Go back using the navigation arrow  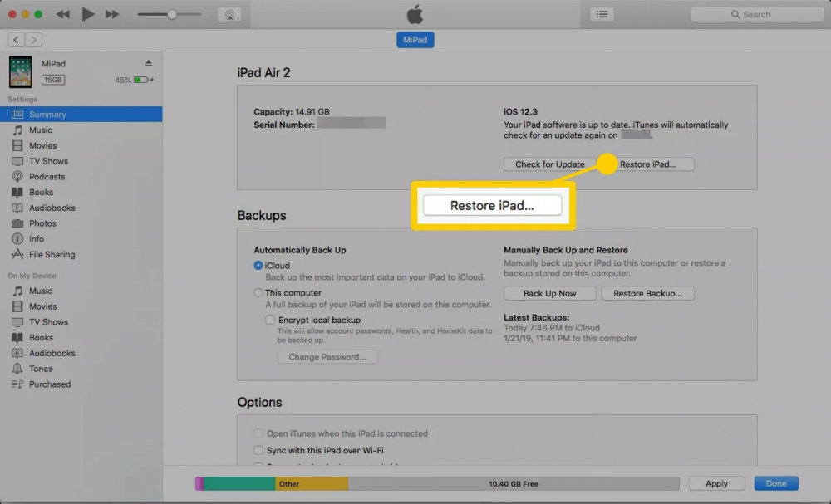15,39
